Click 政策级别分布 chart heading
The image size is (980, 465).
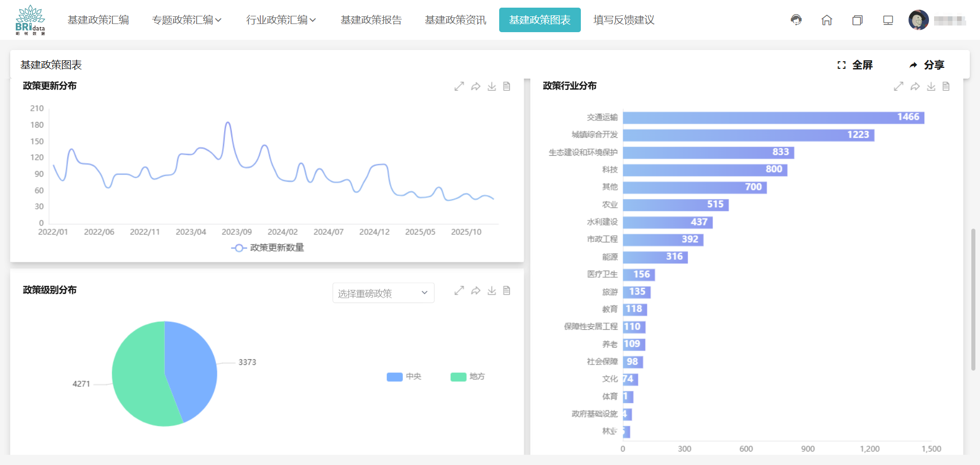[50, 290]
